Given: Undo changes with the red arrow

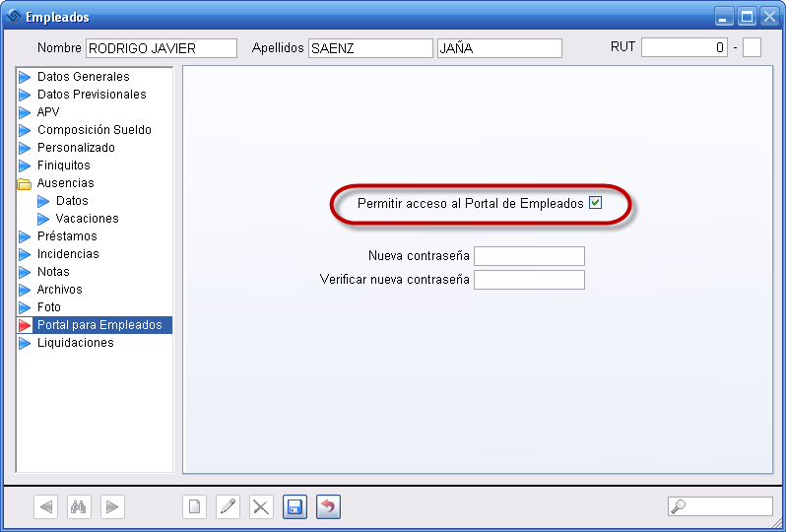Looking at the screenshot, I should click(328, 507).
